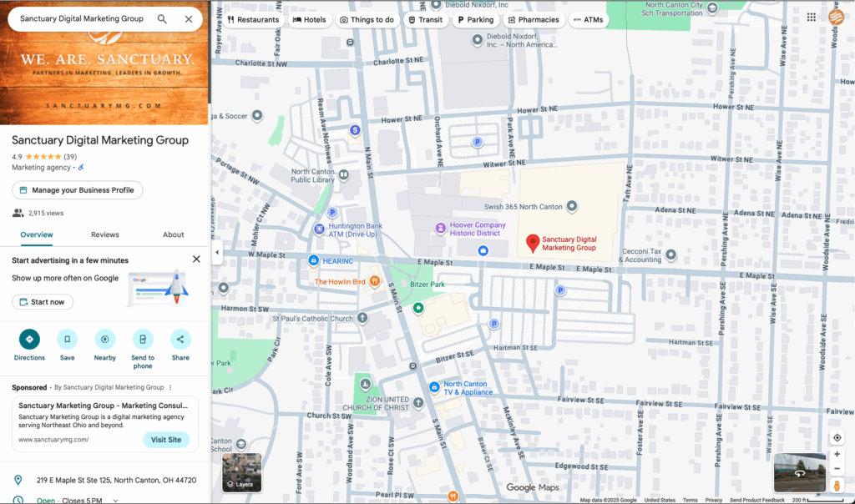The image size is (855, 504).
Task: Click the Sanctuary Marketing Group ad headline
Action: (103, 406)
